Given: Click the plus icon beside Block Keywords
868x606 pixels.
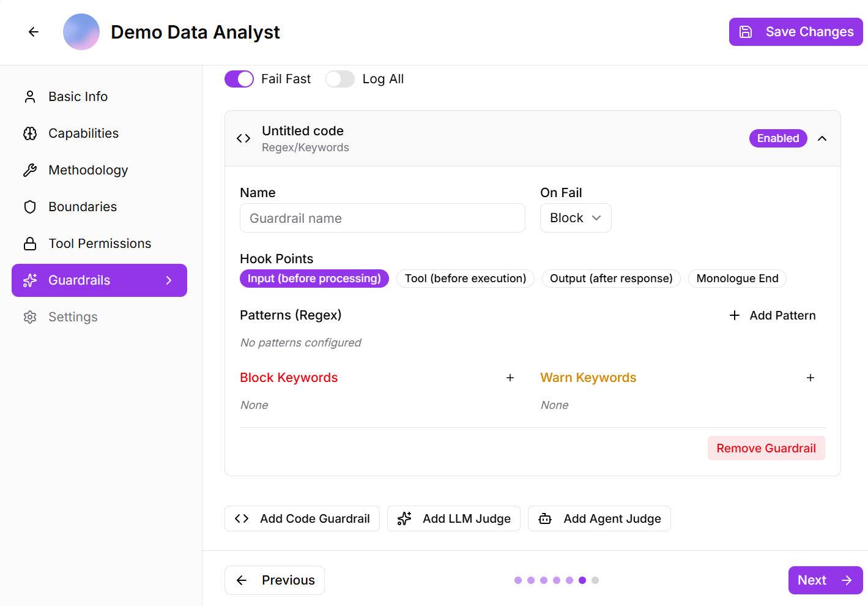Looking at the screenshot, I should pyautogui.click(x=510, y=378).
